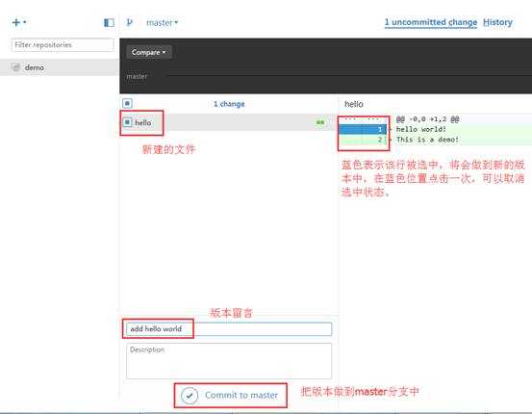Click the branch icon beside master
The width and height of the screenshot is (532, 414).
click(129, 22)
